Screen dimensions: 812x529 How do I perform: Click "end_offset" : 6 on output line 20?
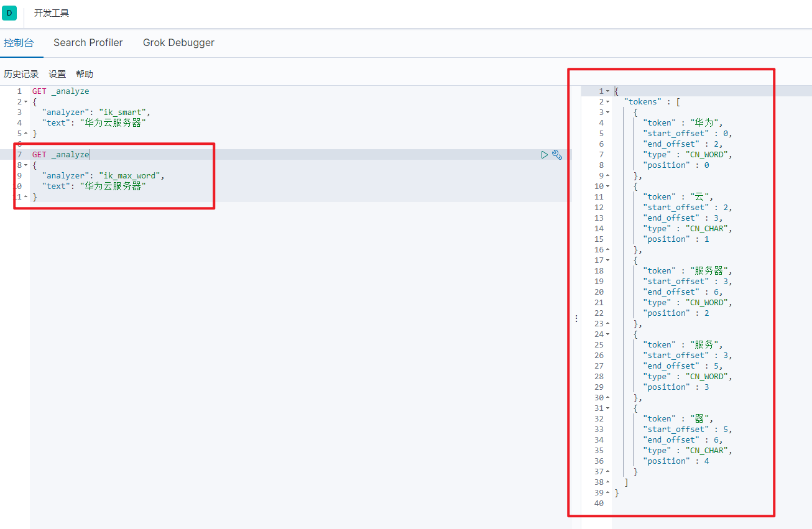(681, 292)
